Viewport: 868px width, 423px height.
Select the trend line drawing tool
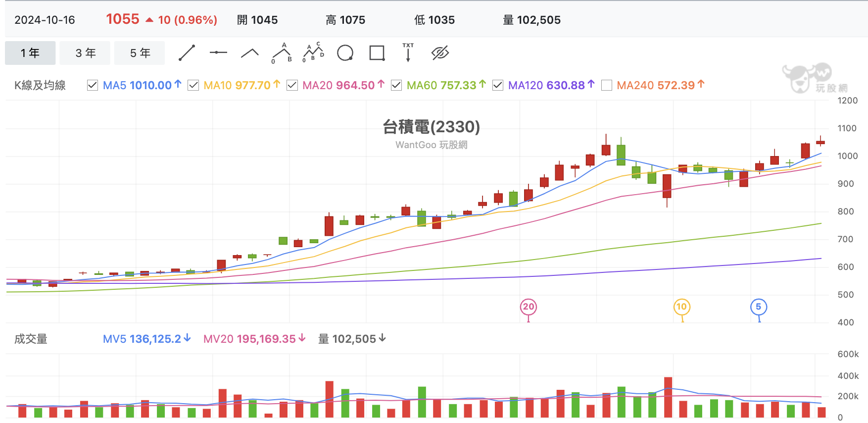coord(187,53)
